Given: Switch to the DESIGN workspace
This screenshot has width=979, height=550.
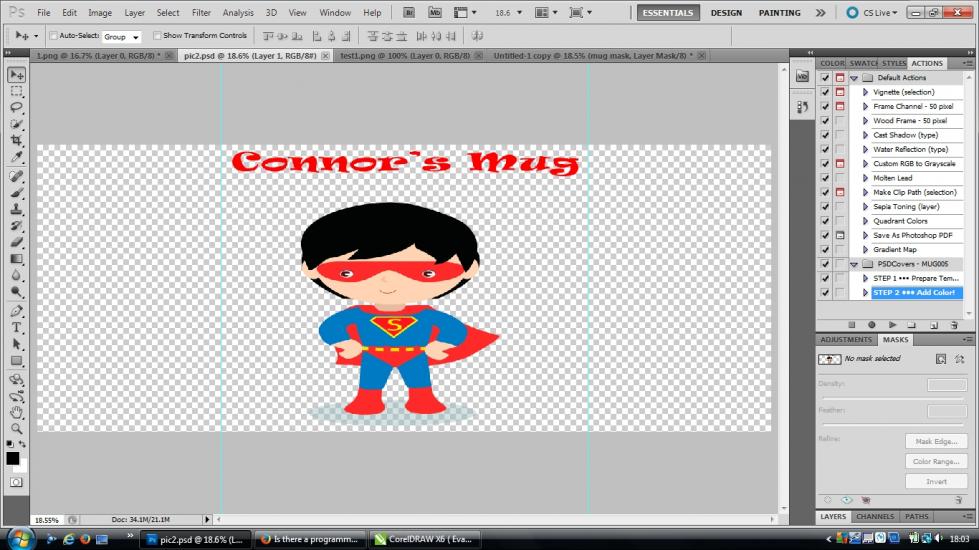Looking at the screenshot, I should (x=726, y=12).
